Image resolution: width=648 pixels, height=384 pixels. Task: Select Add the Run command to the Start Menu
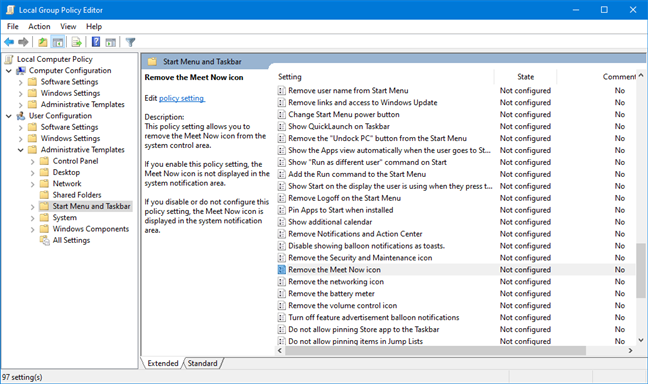357,174
